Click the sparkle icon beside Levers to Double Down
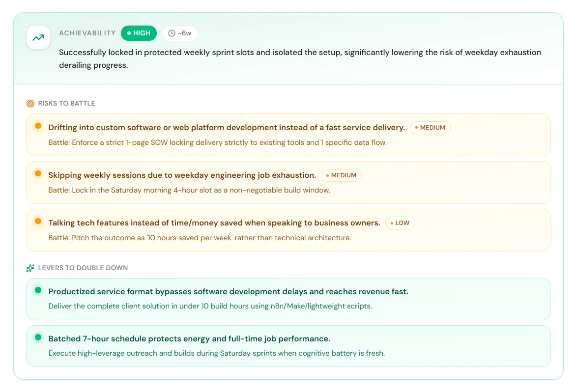 click(x=30, y=268)
